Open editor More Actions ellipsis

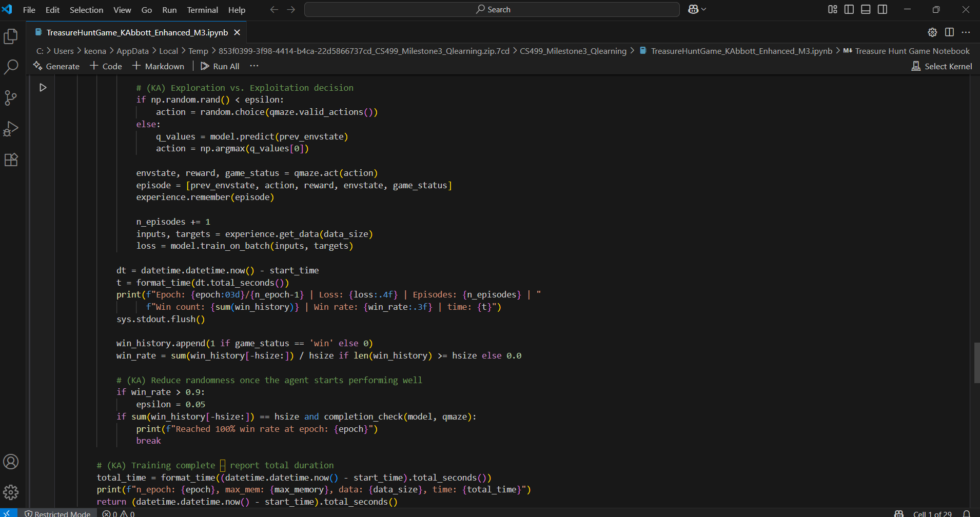pos(966,32)
